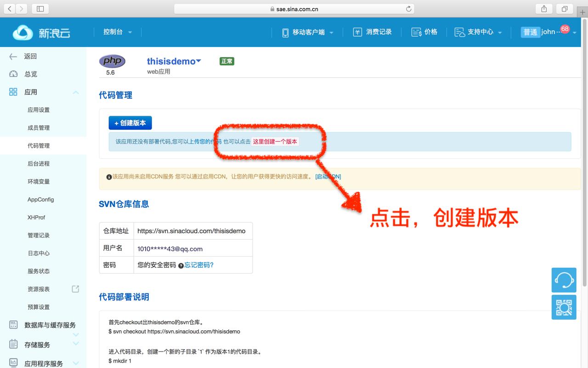Click the back arrow icon beside 返回
Screen dimensions: 588x368
click(x=13, y=56)
